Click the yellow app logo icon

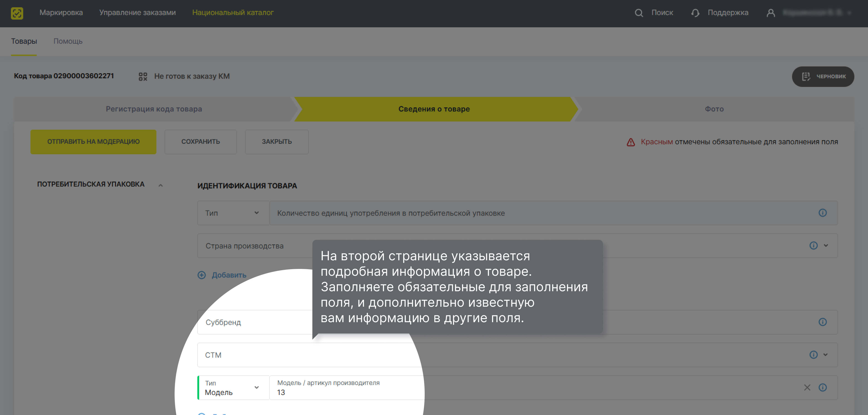point(18,13)
